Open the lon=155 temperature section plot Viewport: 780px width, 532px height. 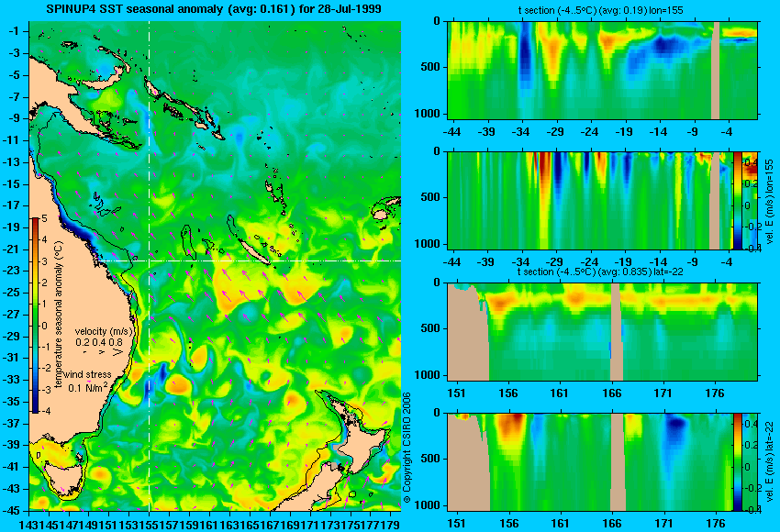click(603, 70)
